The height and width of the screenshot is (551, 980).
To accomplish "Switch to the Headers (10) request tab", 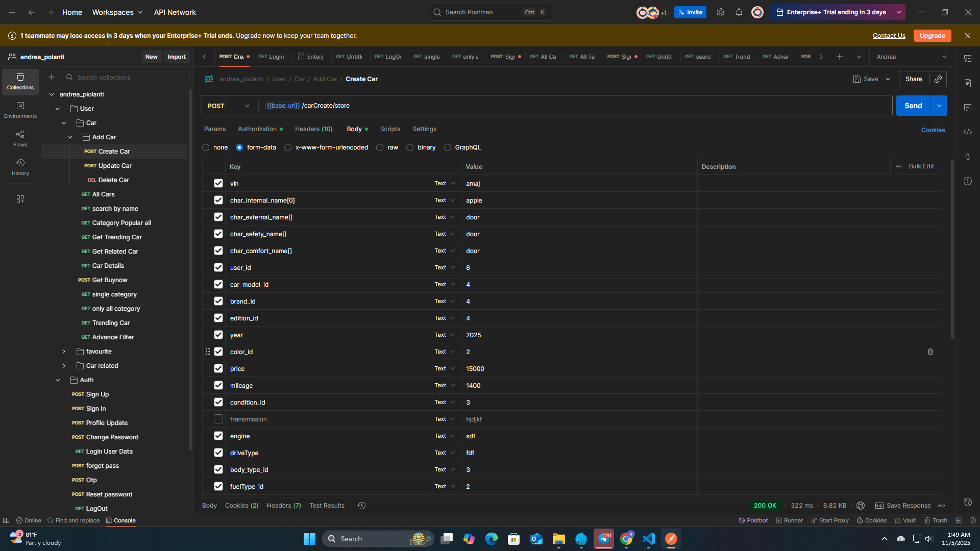I will pyautogui.click(x=314, y=129).
